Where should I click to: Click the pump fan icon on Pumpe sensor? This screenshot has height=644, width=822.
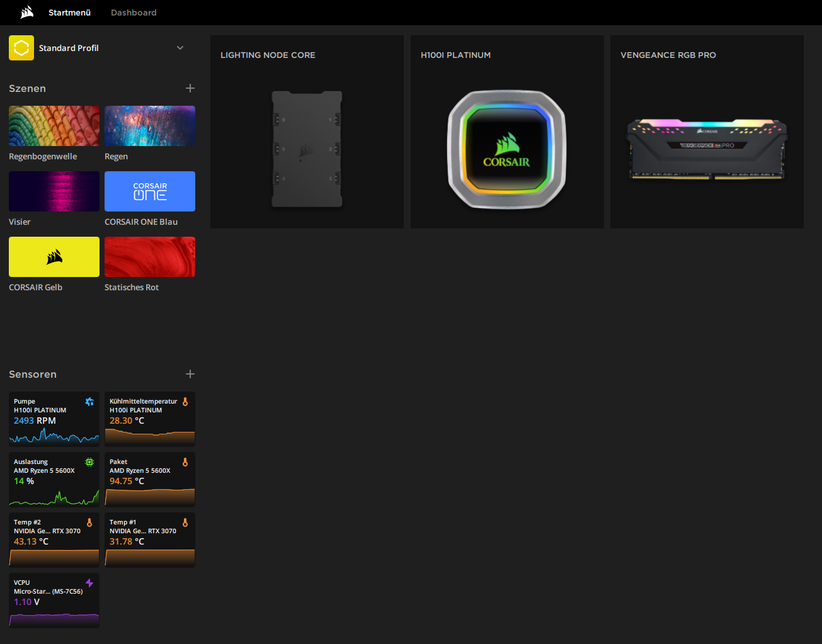click(89, 402)
